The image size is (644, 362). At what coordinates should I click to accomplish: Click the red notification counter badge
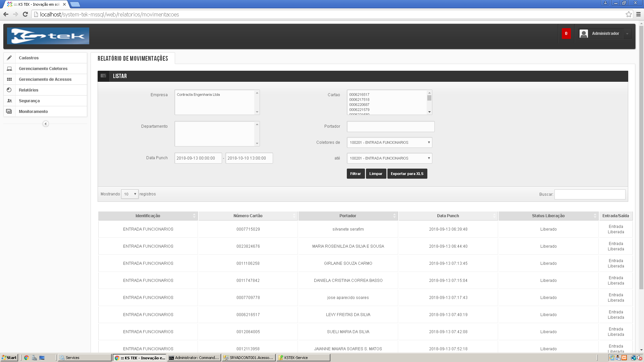(566, 34)
